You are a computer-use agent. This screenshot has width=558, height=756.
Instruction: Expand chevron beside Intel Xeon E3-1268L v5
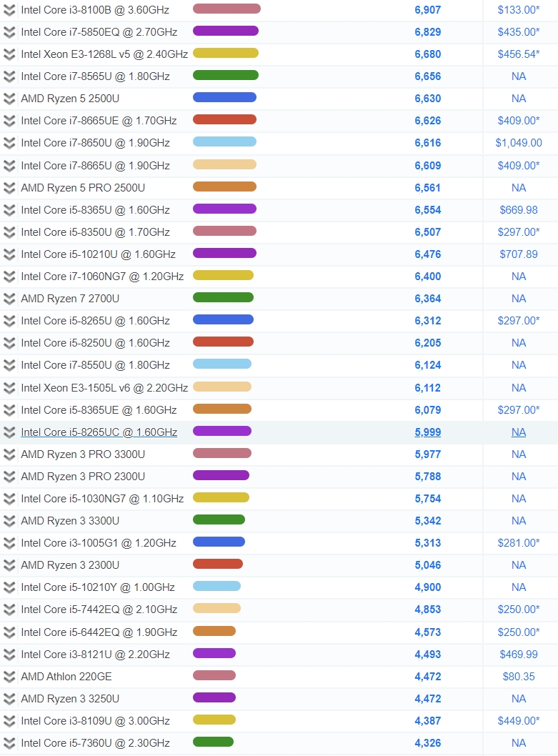click(x=9, y=54)
